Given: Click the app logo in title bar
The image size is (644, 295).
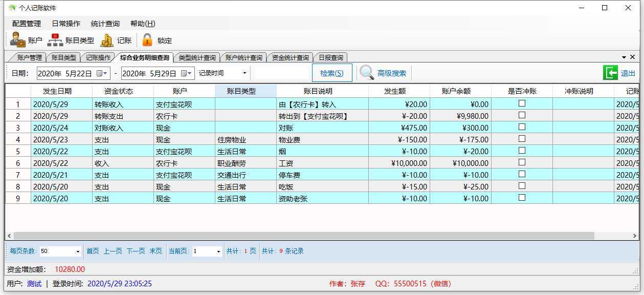Looking at the screenshot, I should [12, 8].
